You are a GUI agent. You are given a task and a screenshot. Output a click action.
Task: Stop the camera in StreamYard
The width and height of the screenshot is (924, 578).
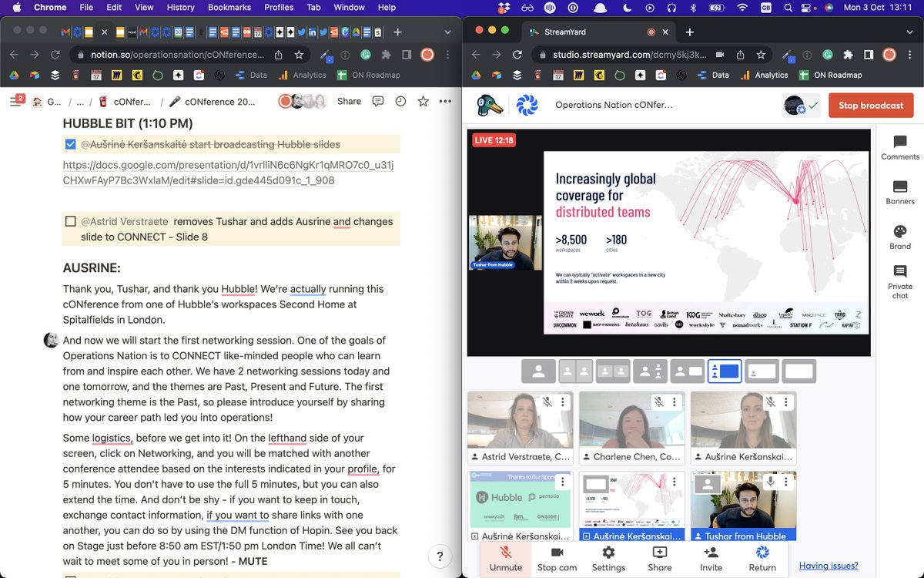tap(557, 559)
